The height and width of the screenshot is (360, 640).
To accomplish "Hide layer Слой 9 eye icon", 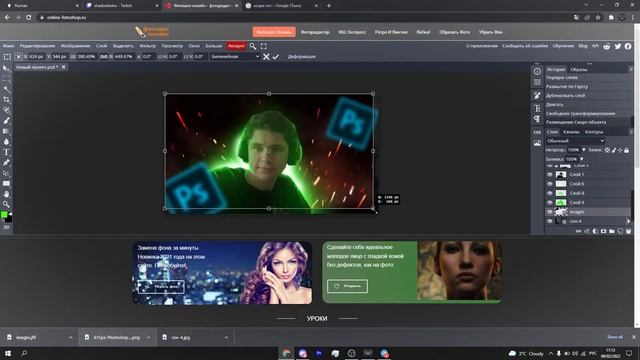I will click(550, 203).
